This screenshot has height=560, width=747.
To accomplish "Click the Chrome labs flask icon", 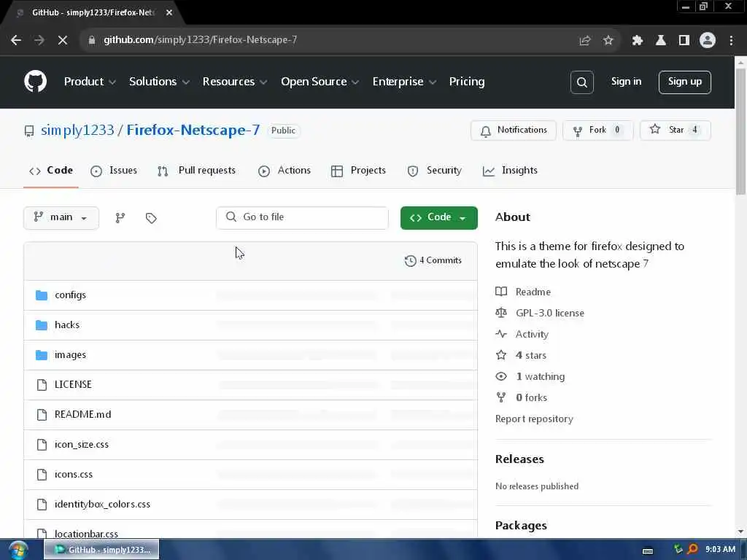I will pos(660,41).
